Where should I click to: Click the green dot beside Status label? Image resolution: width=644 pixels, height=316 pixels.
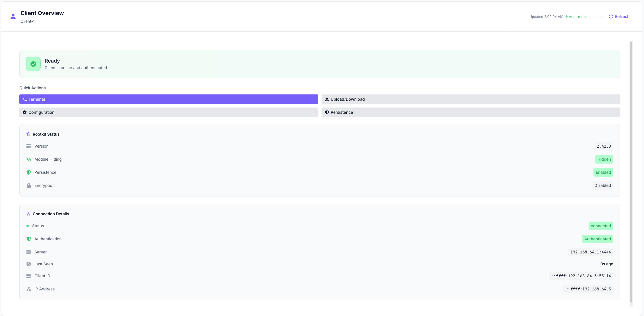click(x=28, y=226)
